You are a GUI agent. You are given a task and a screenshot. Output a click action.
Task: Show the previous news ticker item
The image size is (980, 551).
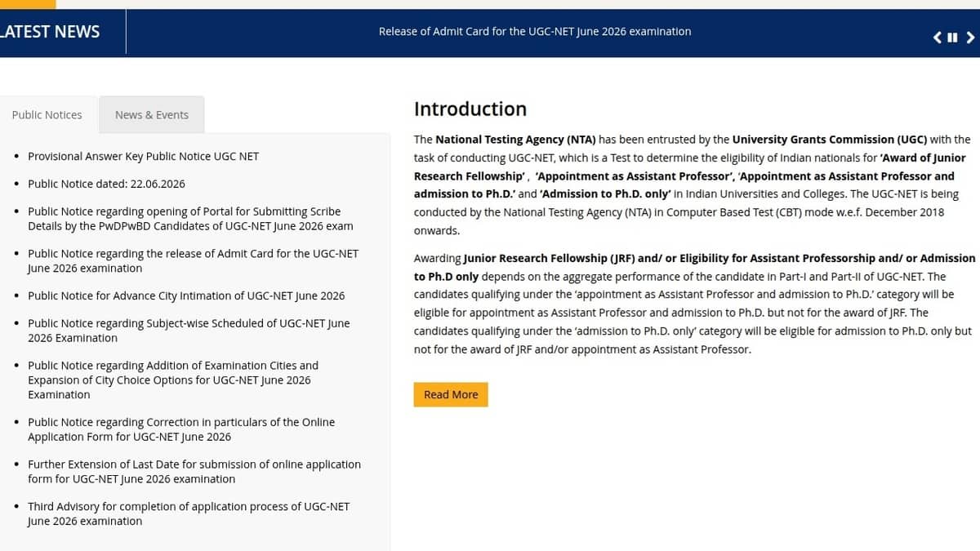[938, 37]
